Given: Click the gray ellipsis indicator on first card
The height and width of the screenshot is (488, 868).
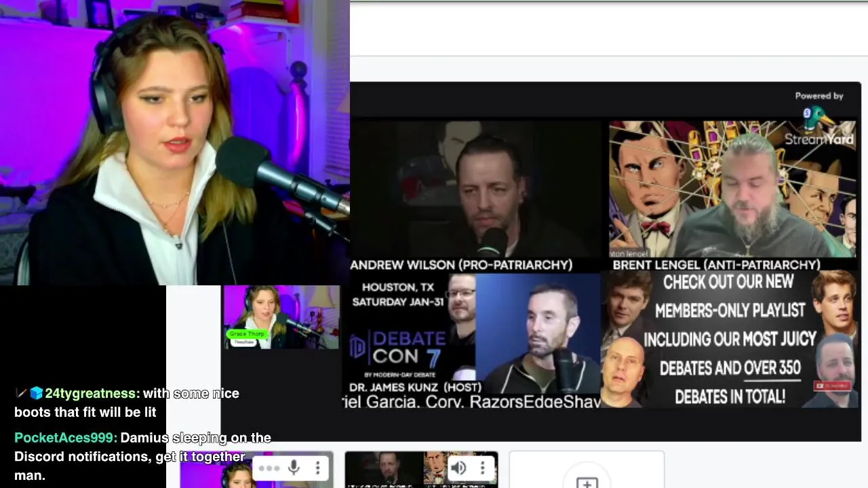Looking at the screenshot, I should 269,468.
